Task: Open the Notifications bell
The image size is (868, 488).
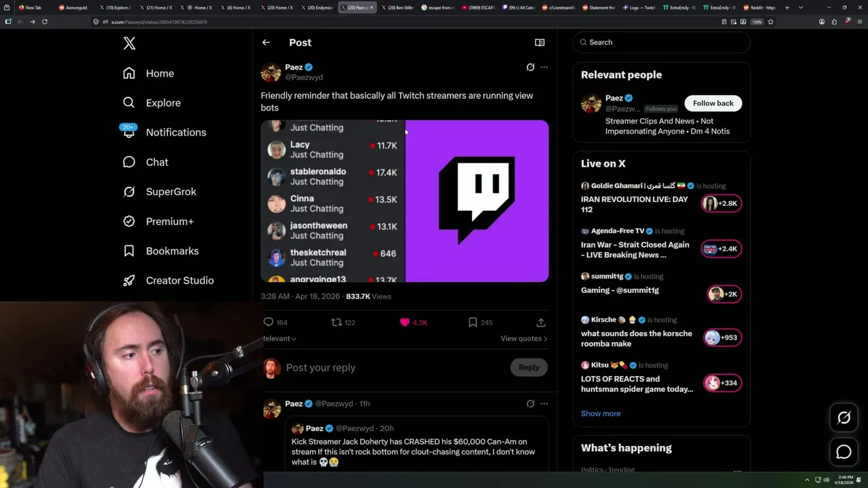Action: tap(129, 131)
